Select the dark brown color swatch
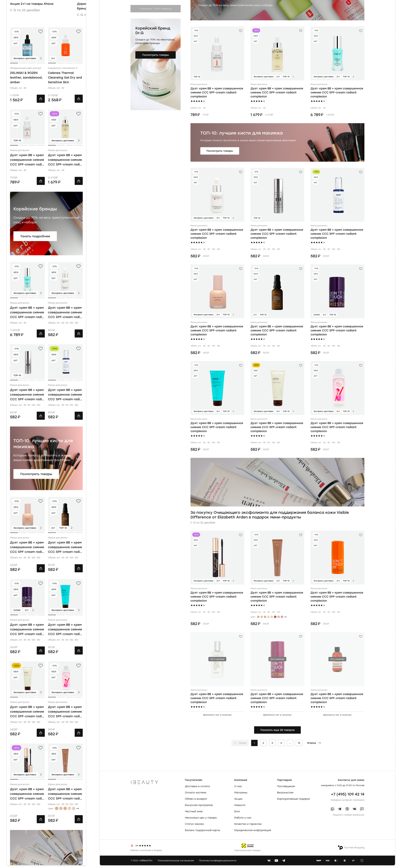 [x=275, y=617]
